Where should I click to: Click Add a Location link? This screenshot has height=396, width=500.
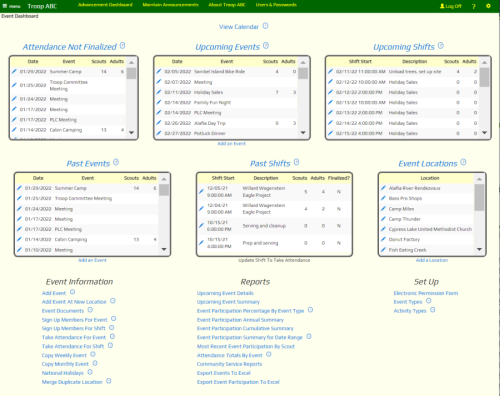click(x=432, y=260)
